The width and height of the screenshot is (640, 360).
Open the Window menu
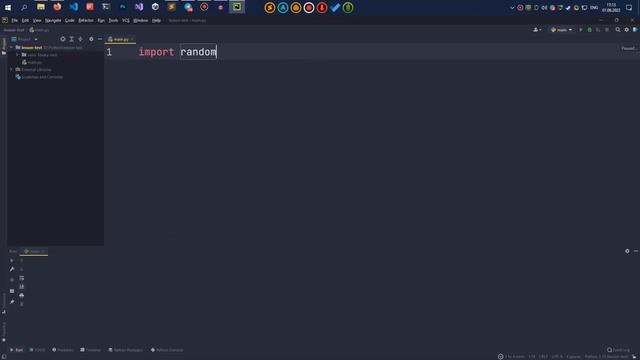coord(140,20)
